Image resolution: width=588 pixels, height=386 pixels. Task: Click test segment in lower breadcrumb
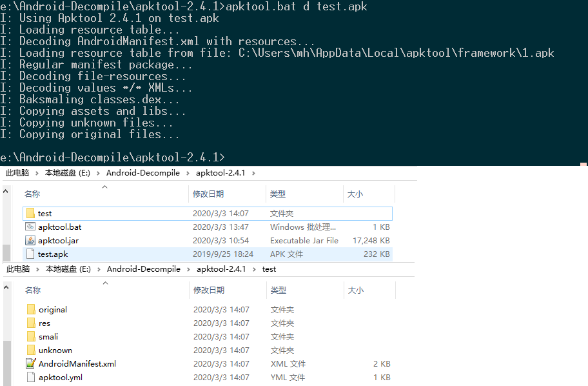coord(269,269)
